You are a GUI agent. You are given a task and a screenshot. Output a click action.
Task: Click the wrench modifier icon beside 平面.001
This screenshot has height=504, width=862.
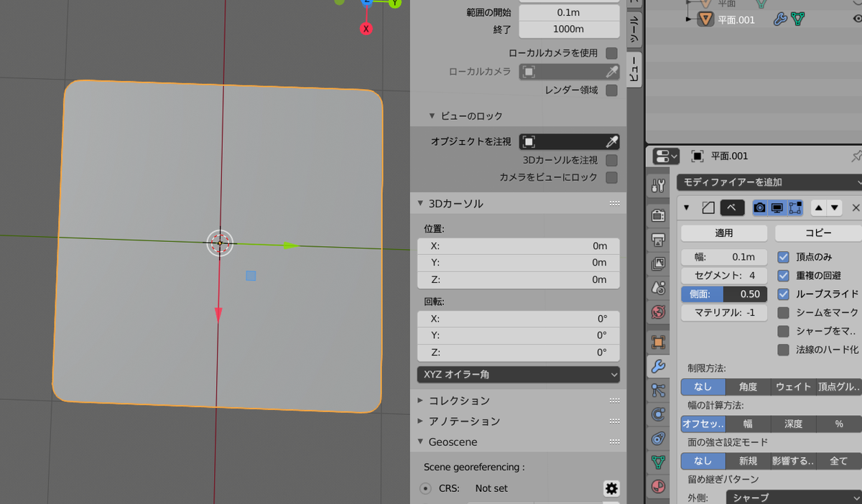point(780,19)
